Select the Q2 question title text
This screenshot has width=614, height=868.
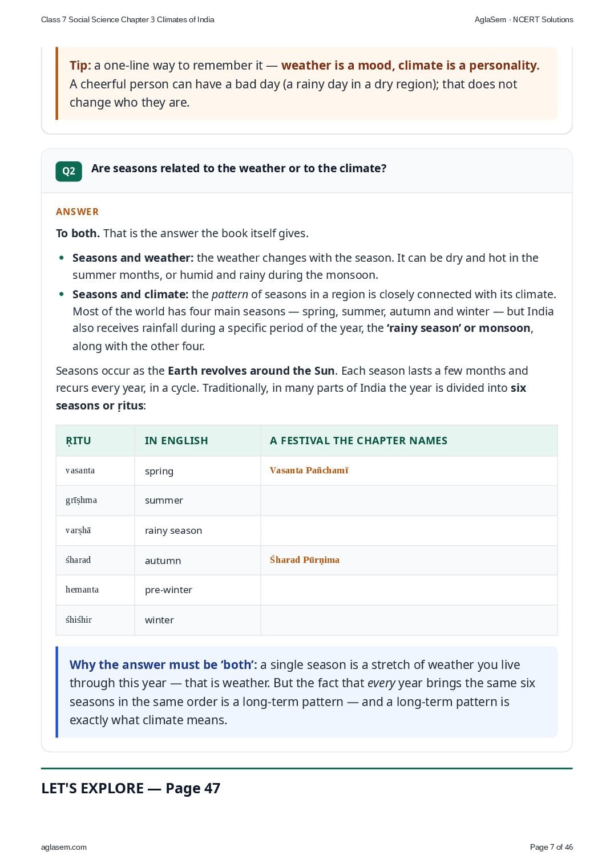[239, 168]
